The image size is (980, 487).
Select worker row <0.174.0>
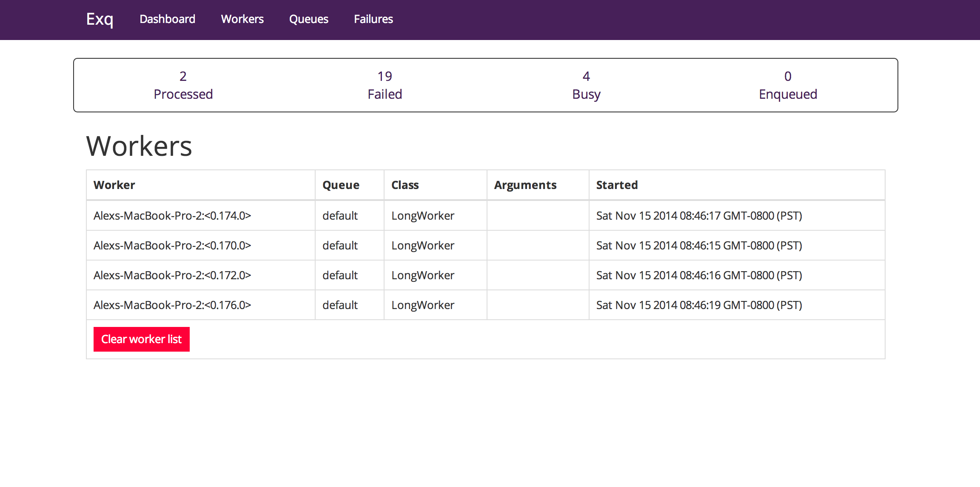(172, 216)
